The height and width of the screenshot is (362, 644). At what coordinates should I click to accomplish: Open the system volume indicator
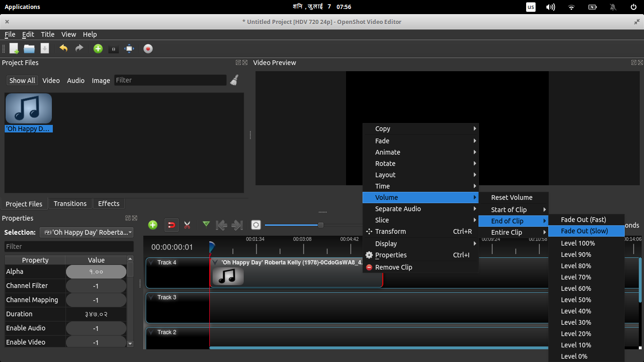tap(551, 7)
